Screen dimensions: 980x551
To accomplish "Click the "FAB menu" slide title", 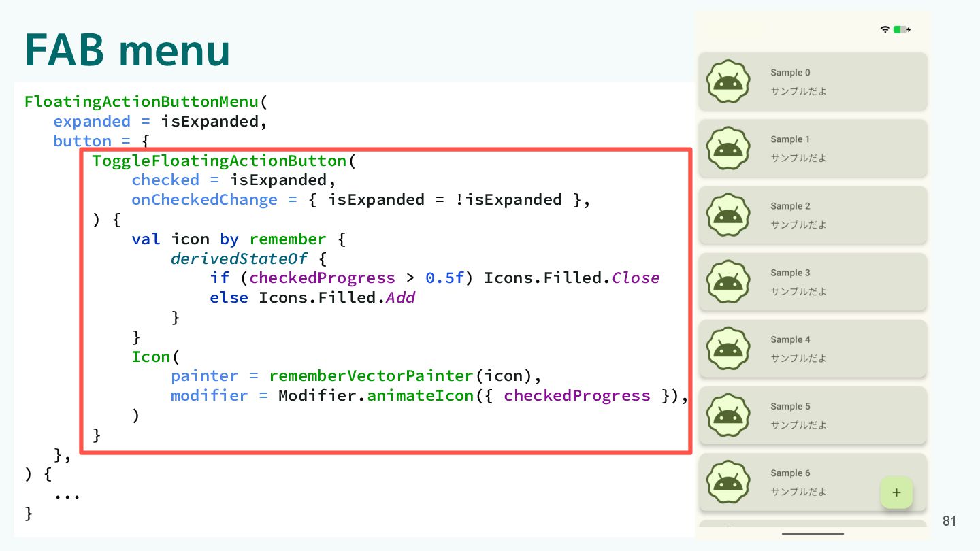I will pos(127,50).
